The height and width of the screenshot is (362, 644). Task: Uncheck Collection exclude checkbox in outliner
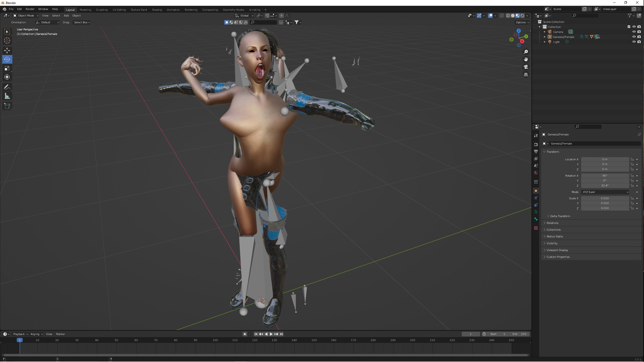coord(629,27)
